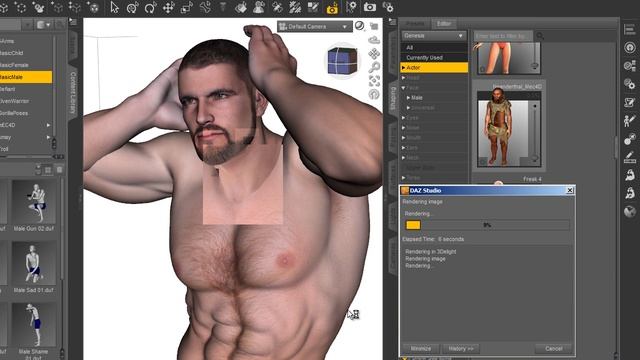Viewport: 640px width, 360px height.
Task: Click the pen and ruler icon on right strip
Action: point(630,158)
